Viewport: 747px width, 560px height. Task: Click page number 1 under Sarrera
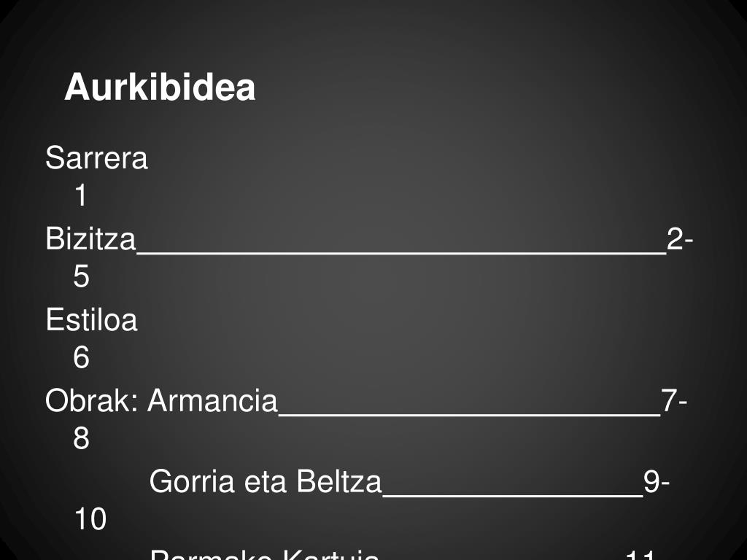81,195
